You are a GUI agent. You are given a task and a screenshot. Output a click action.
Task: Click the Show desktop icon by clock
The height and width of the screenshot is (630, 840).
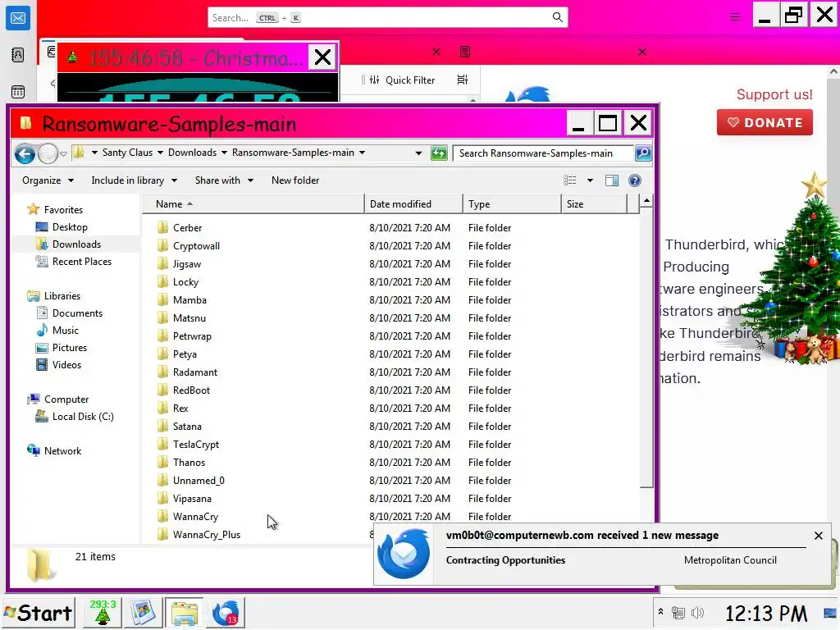click(x=830, y=613)
